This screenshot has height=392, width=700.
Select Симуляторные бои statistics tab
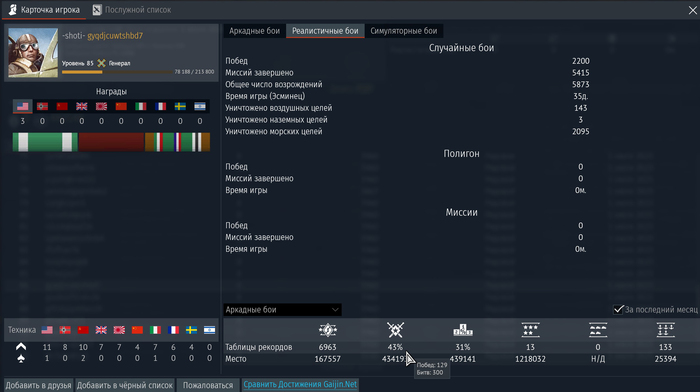tap(404, 31)
